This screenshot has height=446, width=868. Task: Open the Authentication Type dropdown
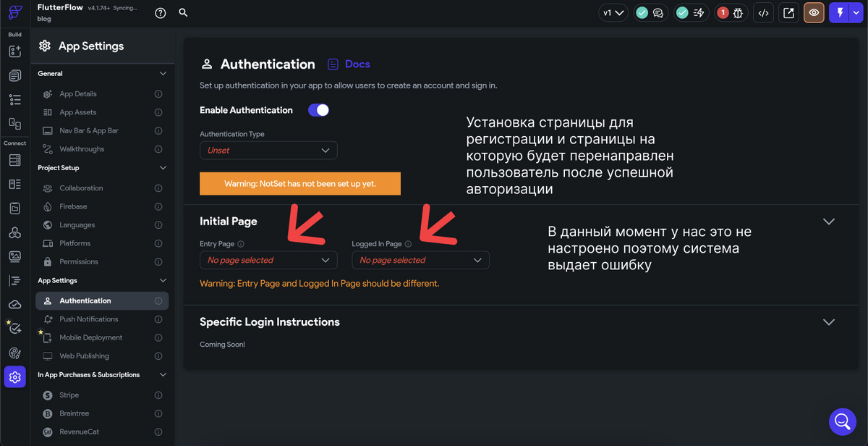(x=268, y=150)
